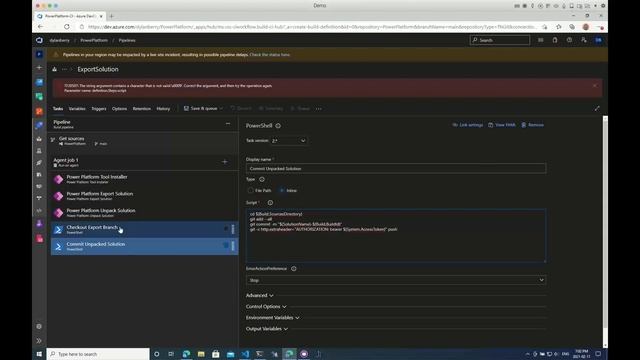This screenshot has width=640, height=360.
Task: Open user settings icon in header
Action: 584,40
